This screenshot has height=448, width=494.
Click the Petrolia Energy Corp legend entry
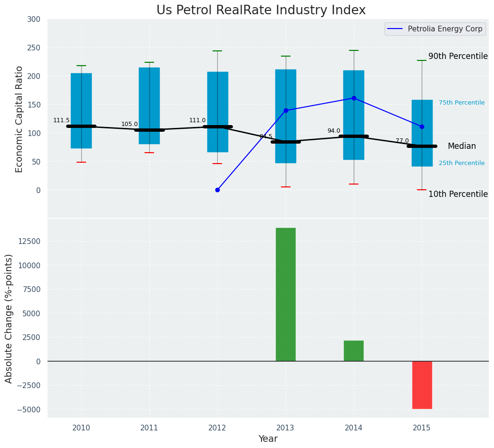tap(435, 29)
